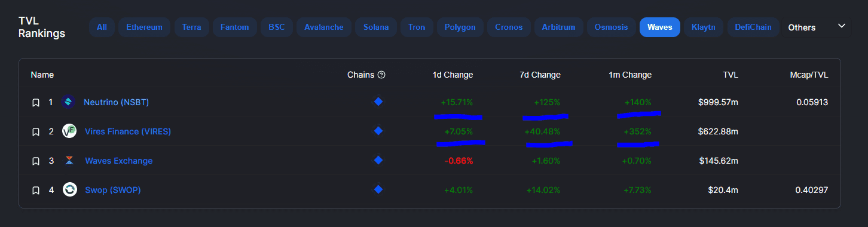This screenshot has height=227, width=868.
Task: Sort by the 1m Change column
Action: click(630, 75)
